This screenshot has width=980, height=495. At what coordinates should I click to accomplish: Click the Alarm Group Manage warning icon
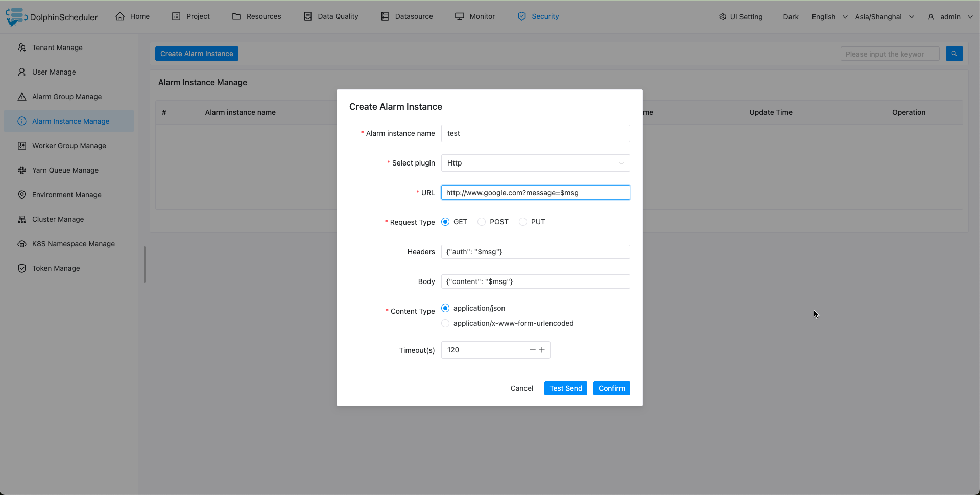tap(22, 97)
